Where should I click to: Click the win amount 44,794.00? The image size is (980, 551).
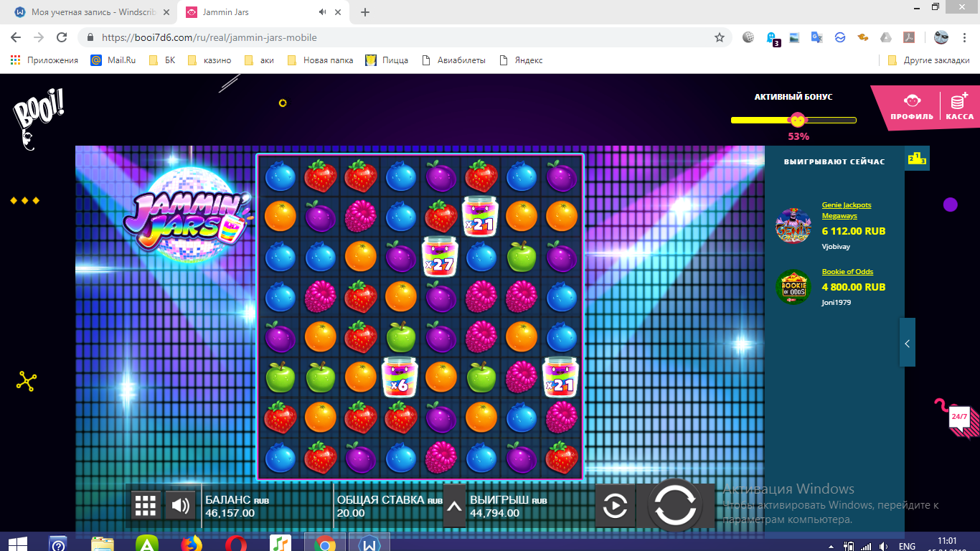(x=494, y=513)
